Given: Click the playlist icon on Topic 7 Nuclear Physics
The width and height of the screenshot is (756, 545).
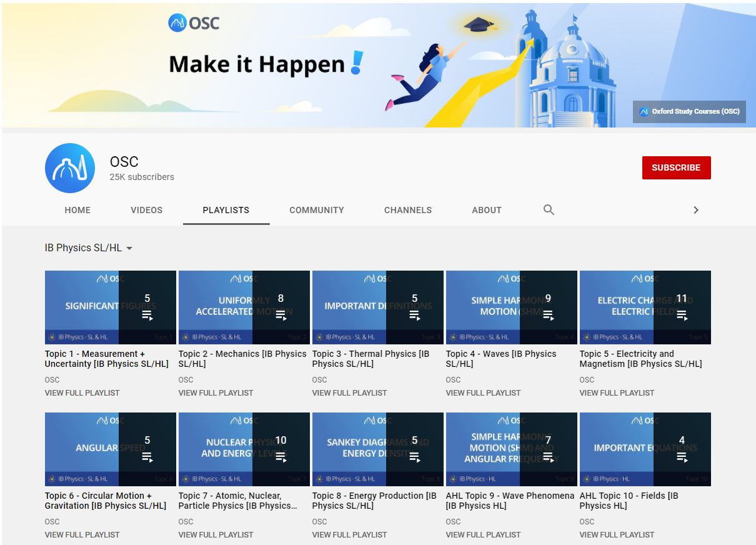Looking at the screenshot, I should [281, 458].
